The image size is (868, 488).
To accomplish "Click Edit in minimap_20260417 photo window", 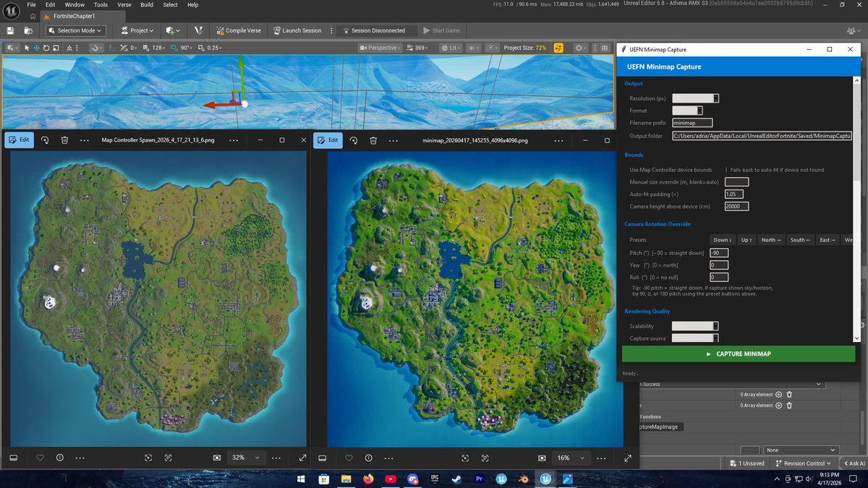I will pos(328,140).
